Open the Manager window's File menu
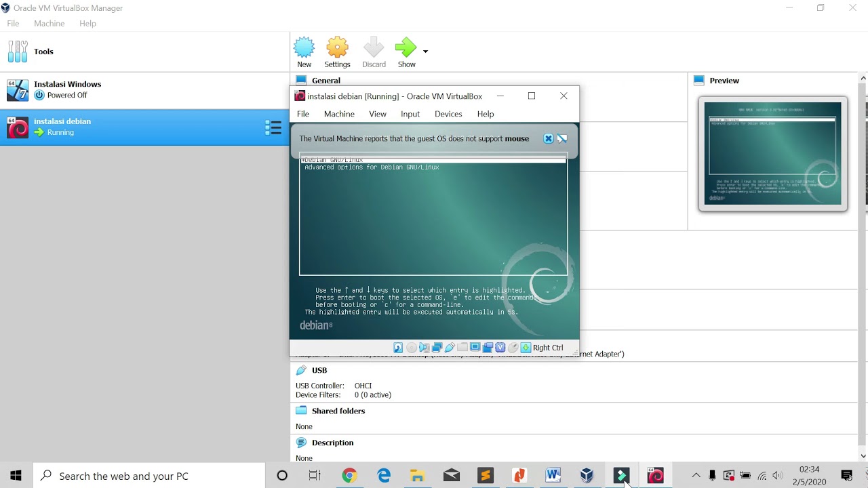Viewport: 868px width, 488px height. pos(13,23)
